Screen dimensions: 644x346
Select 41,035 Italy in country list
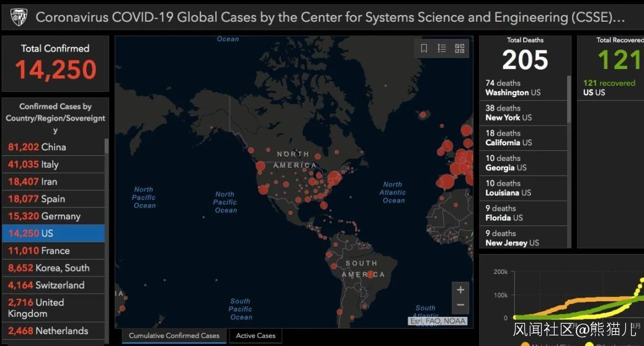pos(53,164)
